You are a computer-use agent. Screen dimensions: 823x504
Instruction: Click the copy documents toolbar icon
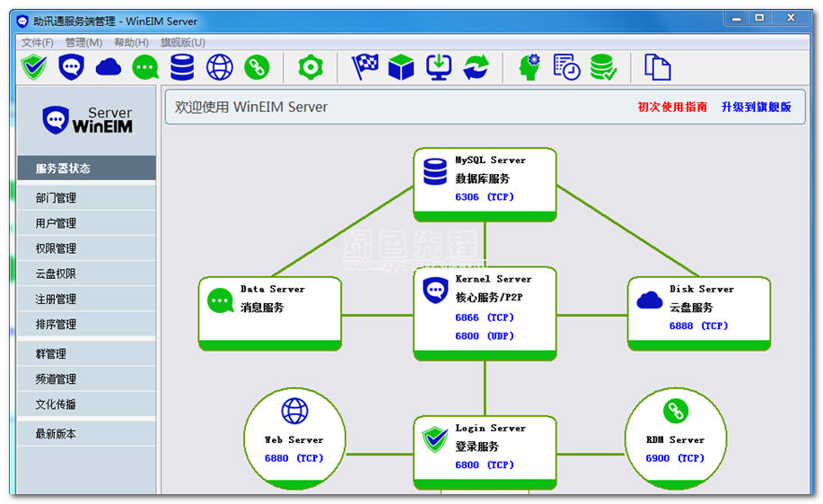(x=658, y=67)
